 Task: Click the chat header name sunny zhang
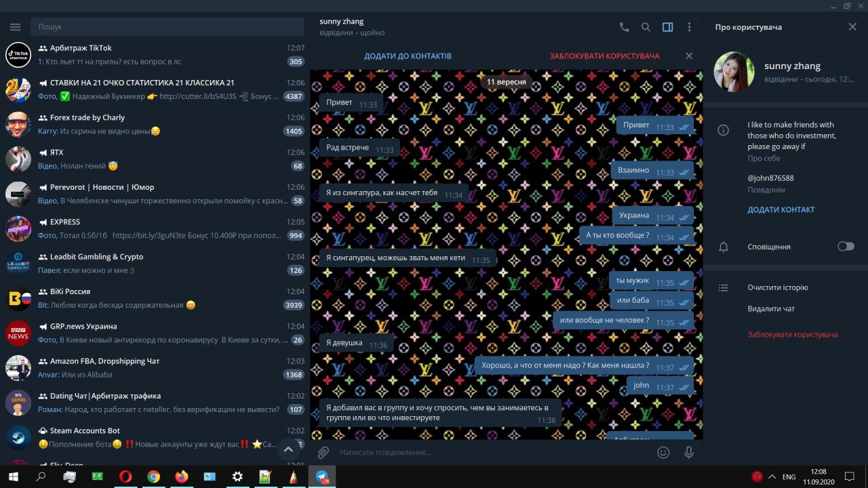coord(342,22)
